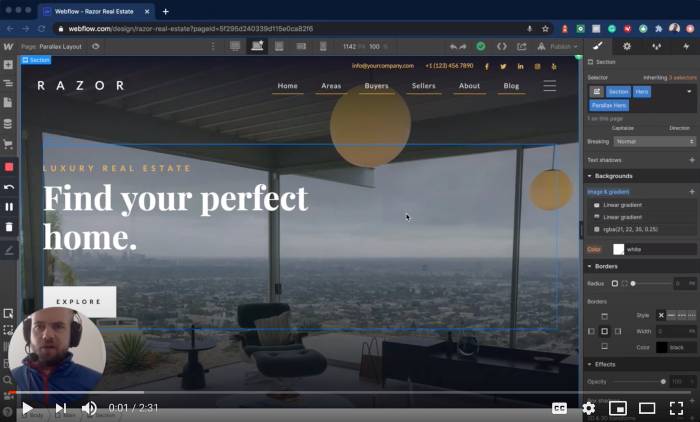Open canvas settings three-dot menu

click(213, 46)
